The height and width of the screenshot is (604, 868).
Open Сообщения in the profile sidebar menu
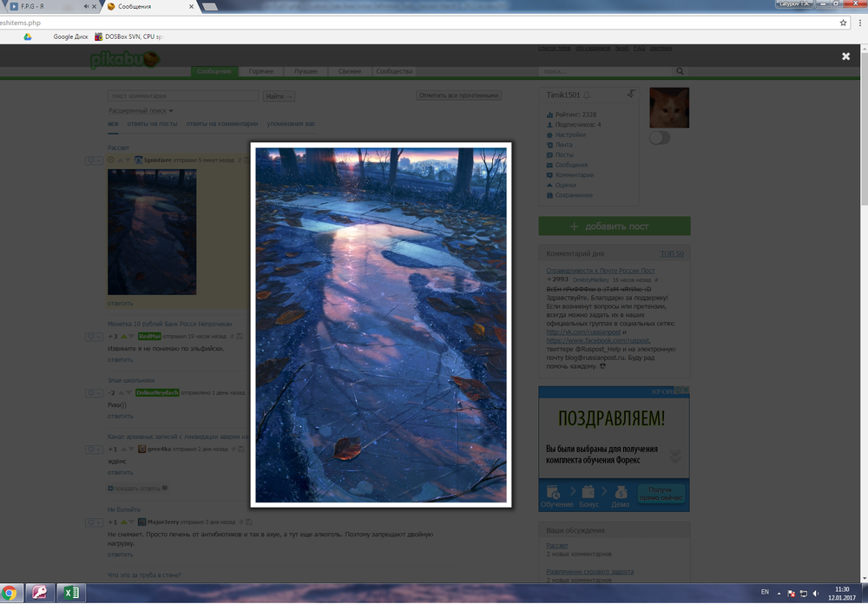(x=571, y=165)
